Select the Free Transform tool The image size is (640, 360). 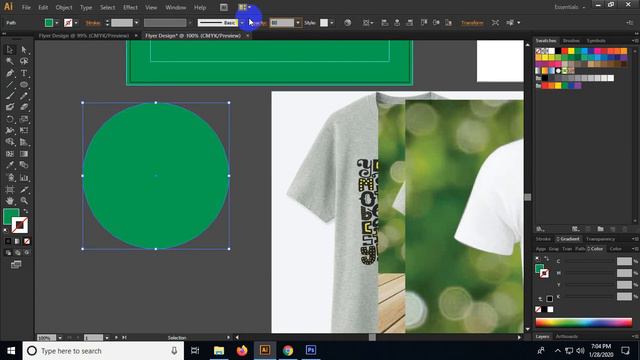pyautogui.click(x=24, y=131)
